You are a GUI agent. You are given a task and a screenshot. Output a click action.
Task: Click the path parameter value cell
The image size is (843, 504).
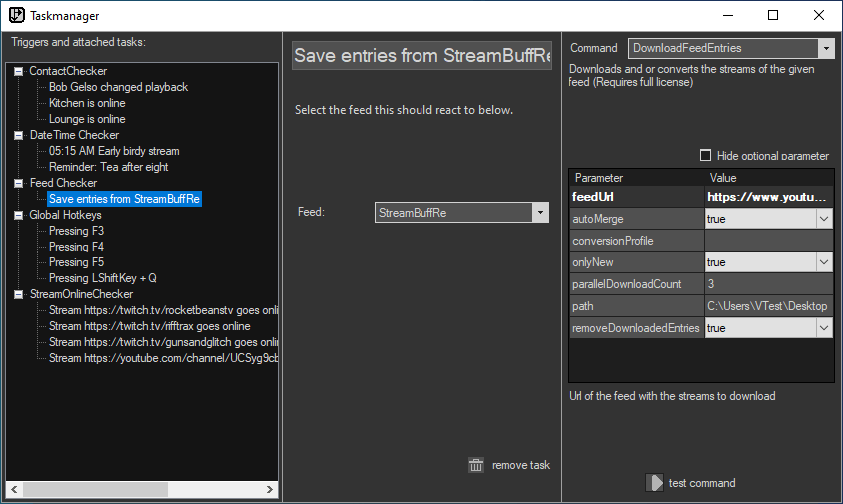768,306
